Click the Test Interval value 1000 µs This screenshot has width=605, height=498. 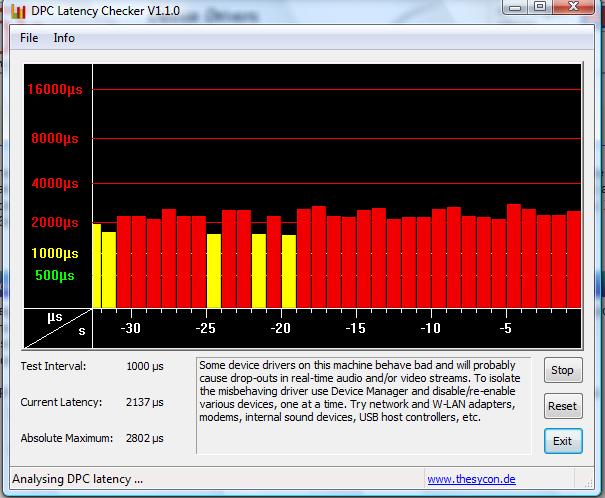click(x=145, y=366)
